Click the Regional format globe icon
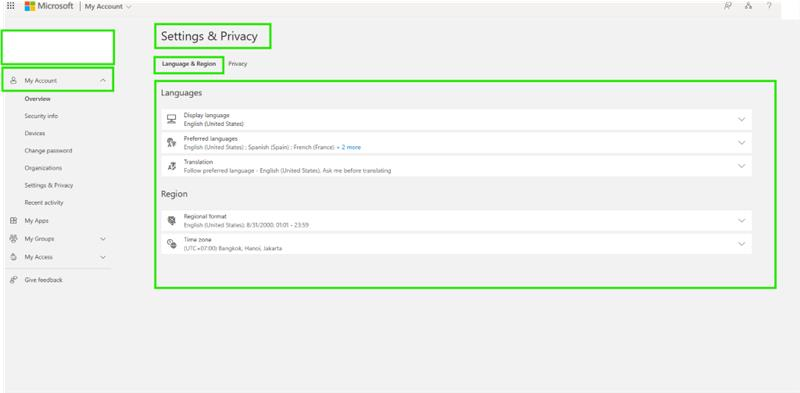 click(171, 220)
